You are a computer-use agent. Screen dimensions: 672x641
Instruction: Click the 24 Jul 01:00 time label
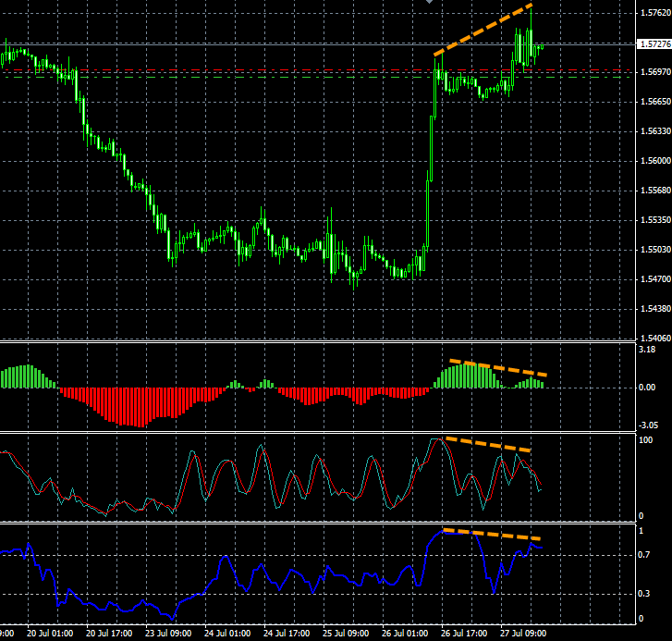pos(227,634)
